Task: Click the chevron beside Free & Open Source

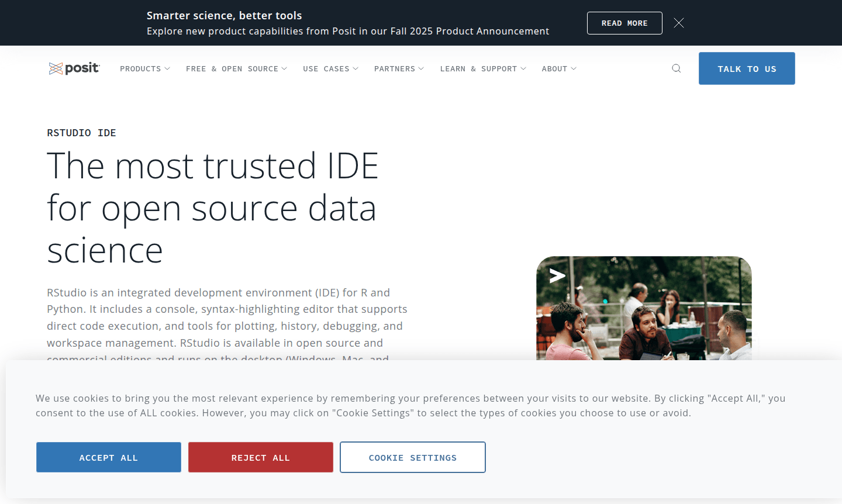Action: pos(284,68)
